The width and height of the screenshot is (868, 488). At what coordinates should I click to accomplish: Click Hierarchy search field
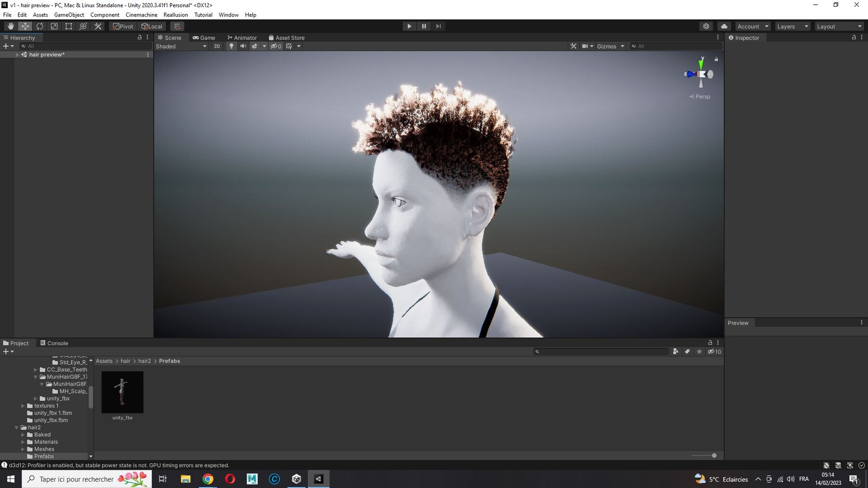86,46
